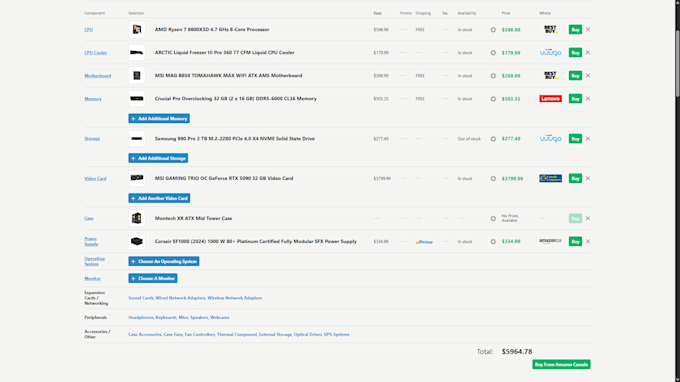
Task: Open Corsair SF1000 power supply product name
Action: [x=256, y=242]
